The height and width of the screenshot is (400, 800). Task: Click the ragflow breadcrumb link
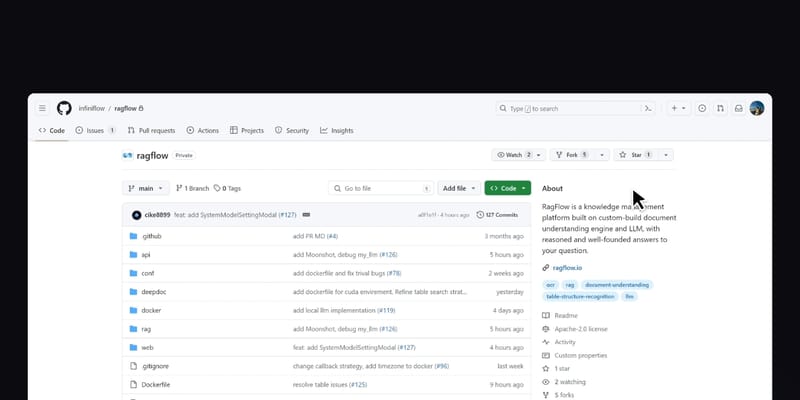126,109
